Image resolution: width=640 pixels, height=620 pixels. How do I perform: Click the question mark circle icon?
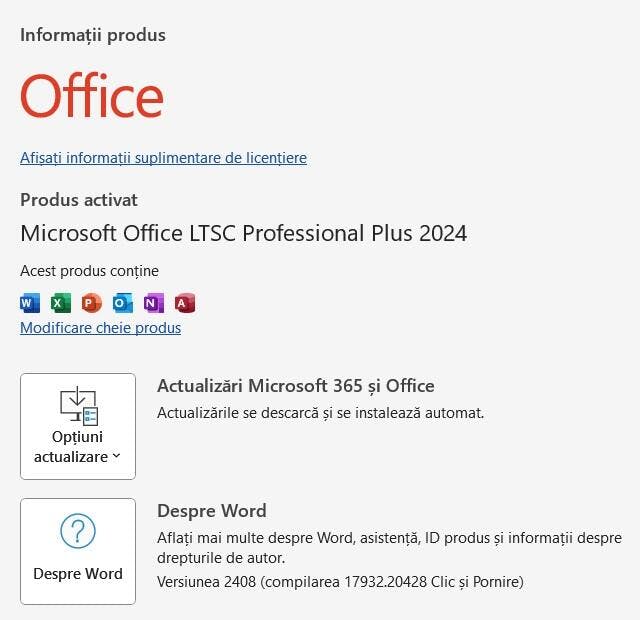click(78, 531)
